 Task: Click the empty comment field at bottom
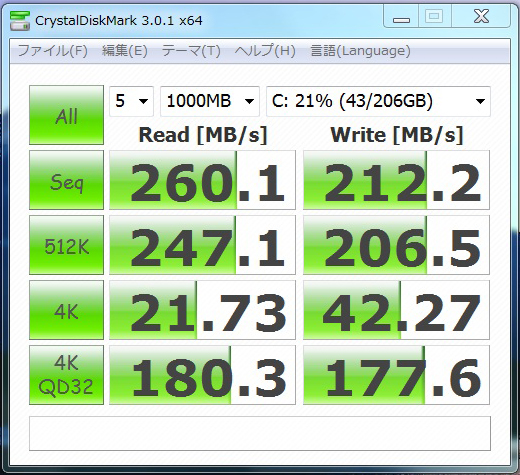[x=260, y=433]
